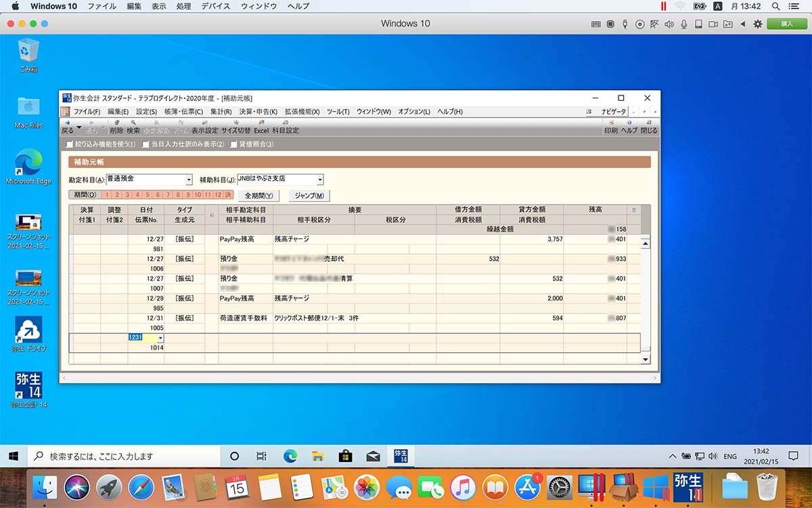Show hidden icons in the system tray
Viewport: 812px width, 508px height.
point(673,456)
